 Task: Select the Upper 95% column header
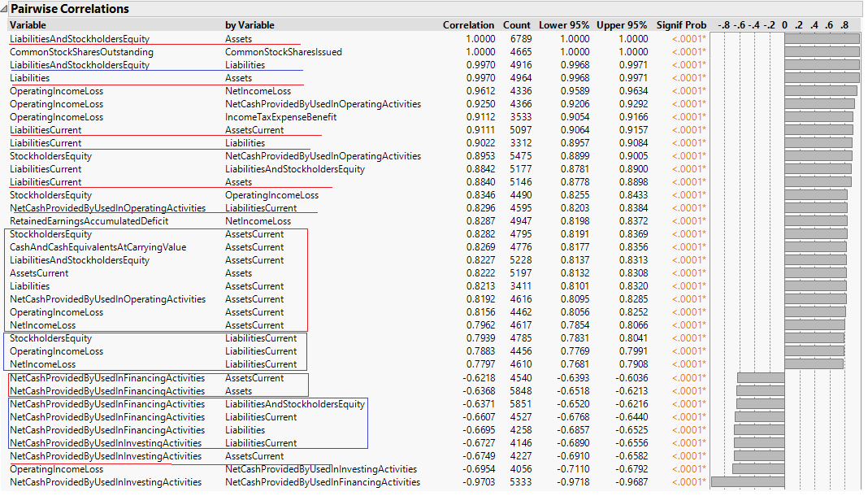click(x=622, y=25)
